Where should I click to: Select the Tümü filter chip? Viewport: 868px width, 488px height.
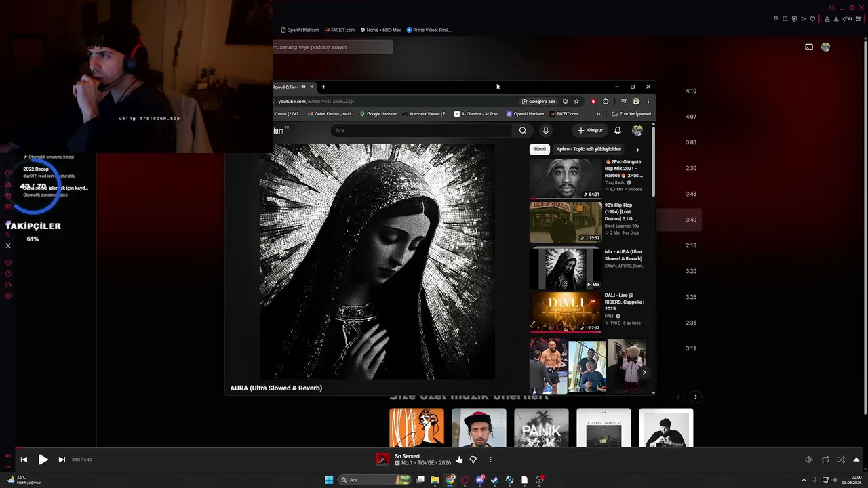(540, 149)
